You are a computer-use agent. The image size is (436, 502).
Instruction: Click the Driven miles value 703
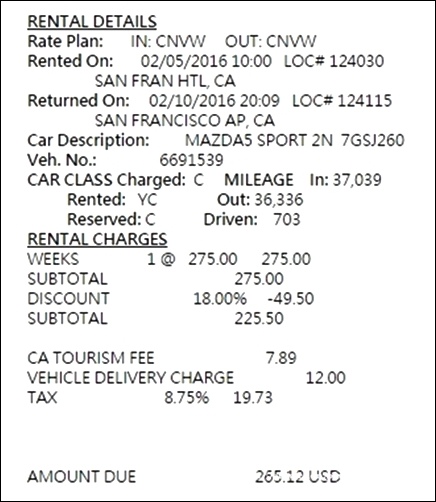point(286,220)
